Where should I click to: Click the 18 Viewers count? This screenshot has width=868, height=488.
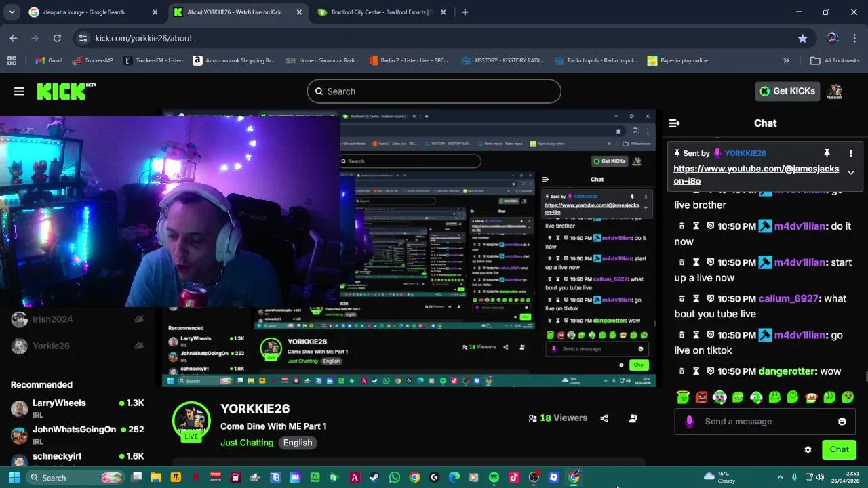(558, 418)
